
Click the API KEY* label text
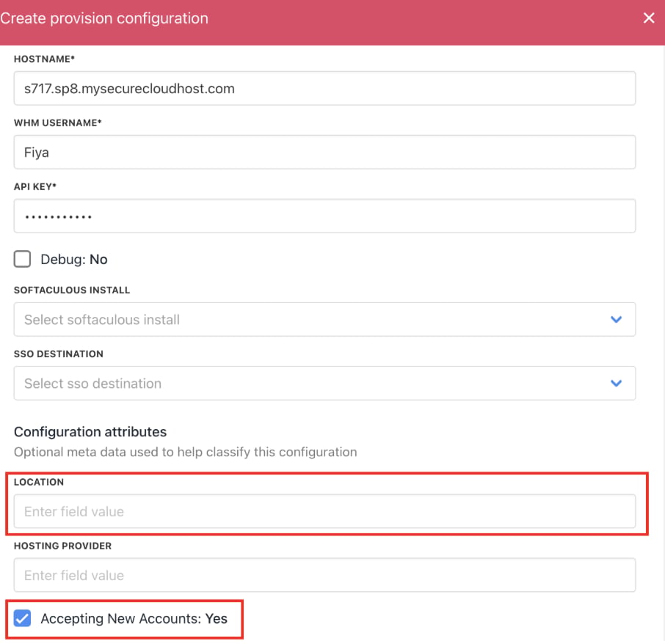pyautogui.click(x=35, y=186)
